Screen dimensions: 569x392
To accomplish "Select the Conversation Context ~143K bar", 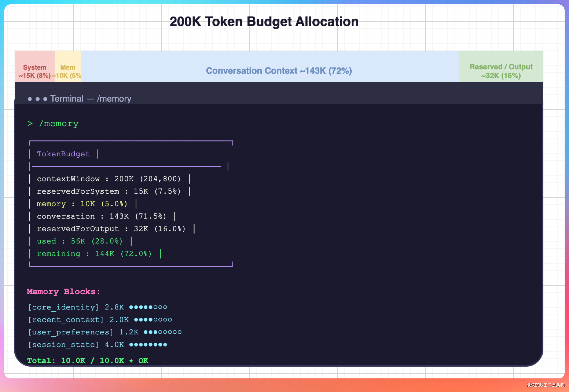I will pyautogui.click(x=279, y=71).
